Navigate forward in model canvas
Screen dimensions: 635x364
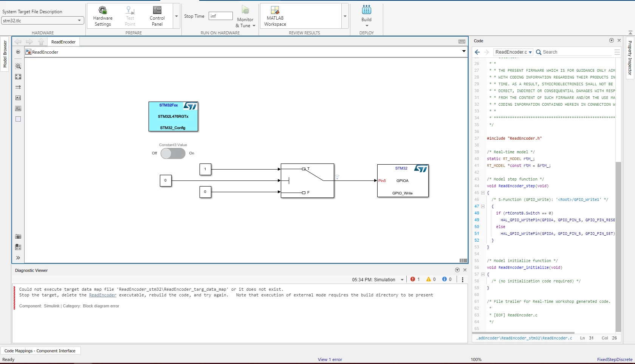tap(29, 42)
